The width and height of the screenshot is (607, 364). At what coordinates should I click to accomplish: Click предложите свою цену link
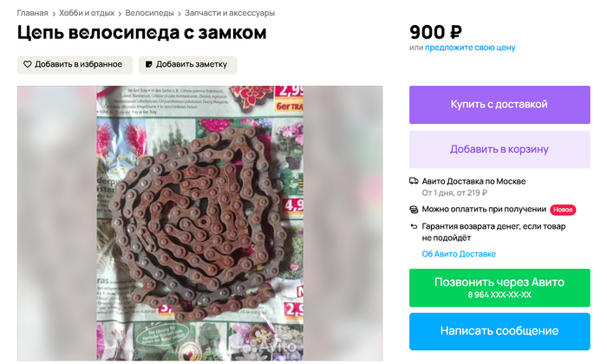click(470, 48)
